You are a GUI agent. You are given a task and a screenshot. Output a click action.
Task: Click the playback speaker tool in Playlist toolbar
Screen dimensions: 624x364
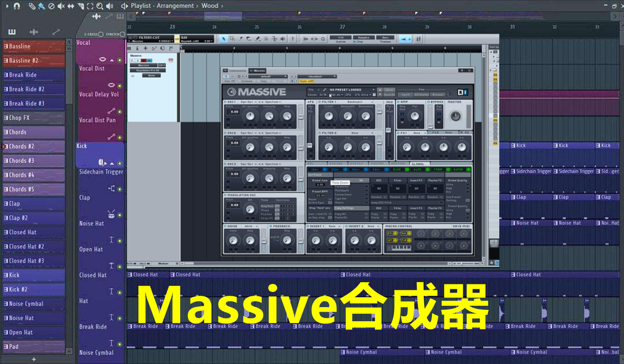pos(110,6)
